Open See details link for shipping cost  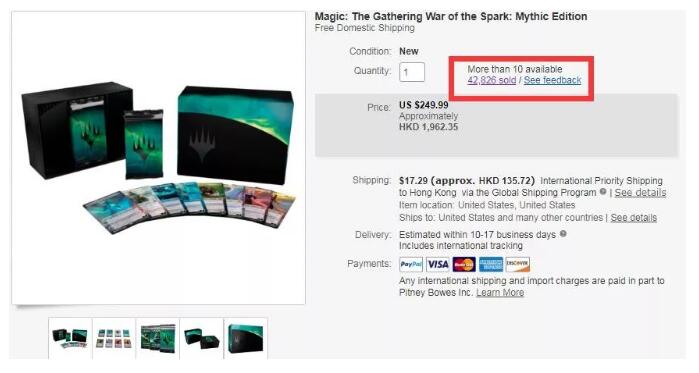click(x=640, y=193)
